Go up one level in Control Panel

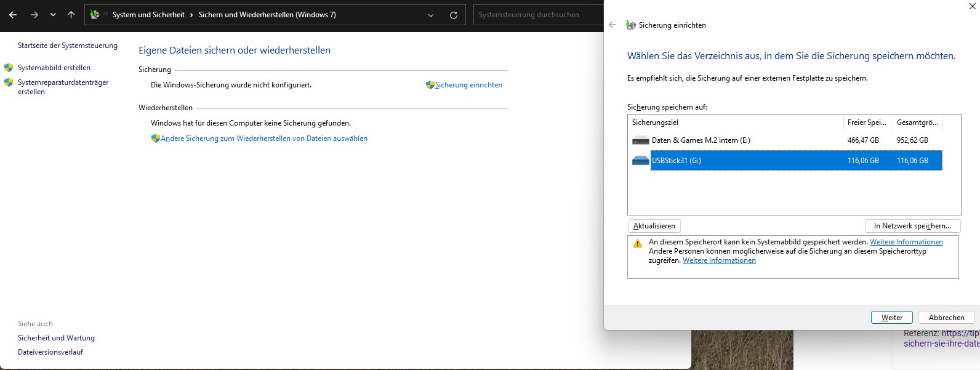tap(71, 15)
